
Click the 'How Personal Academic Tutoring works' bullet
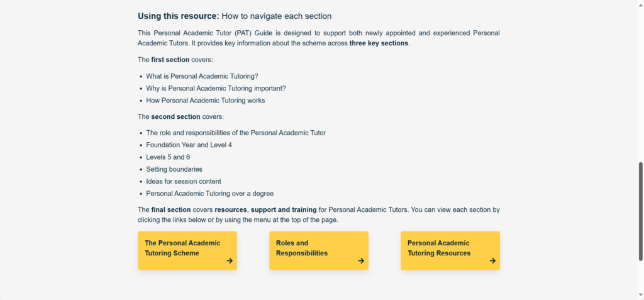tap(205, 101)
